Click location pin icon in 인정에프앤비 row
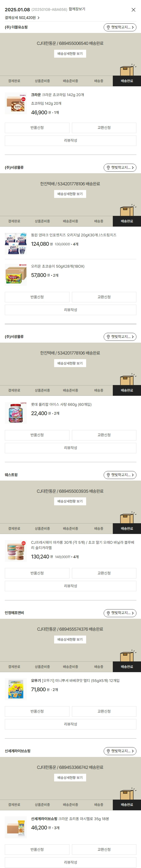The width and height of the screenshot is (141, 868). pos(108,613)
